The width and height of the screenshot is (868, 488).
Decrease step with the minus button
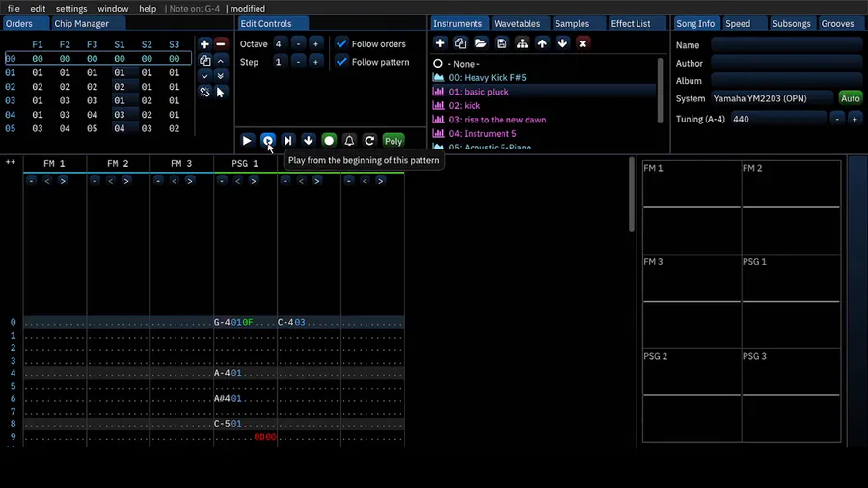[298, 62]
